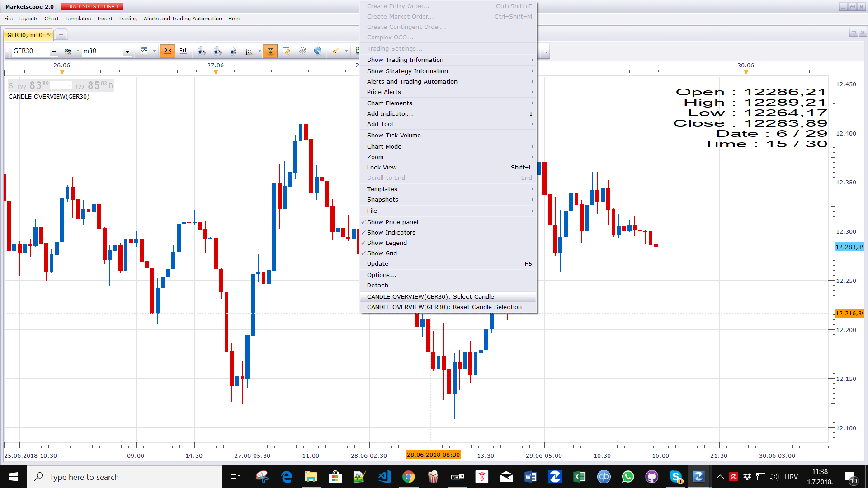Enable Lock View option
The width and height of the screenshot is (868, 488).
(x=448, y=167)
